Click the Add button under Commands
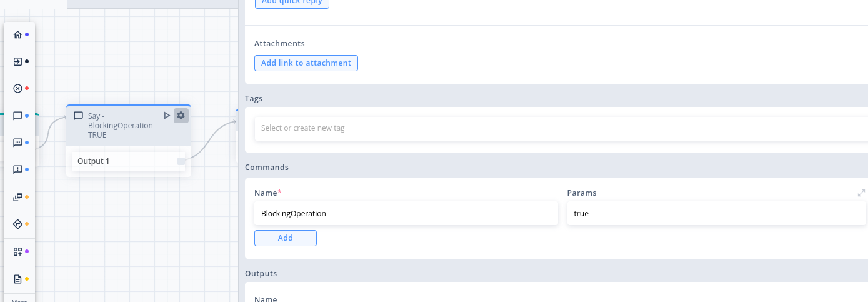868x302 pixels. click(286, 238)
